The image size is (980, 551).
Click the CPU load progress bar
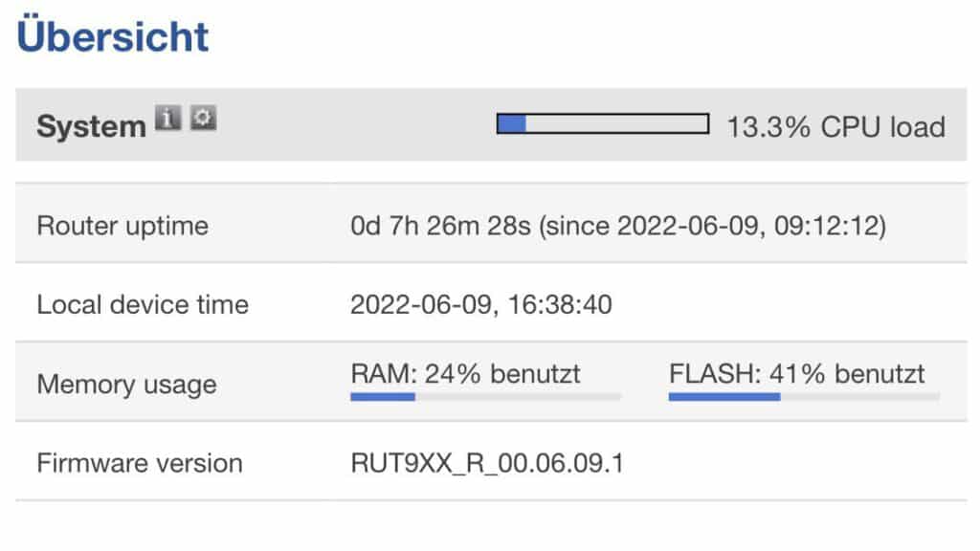pos(603,124)
